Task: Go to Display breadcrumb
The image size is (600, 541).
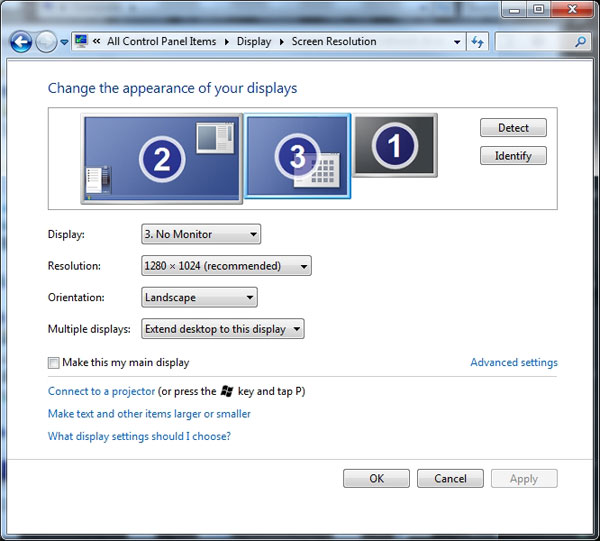Action: click(x=254, y=41)
